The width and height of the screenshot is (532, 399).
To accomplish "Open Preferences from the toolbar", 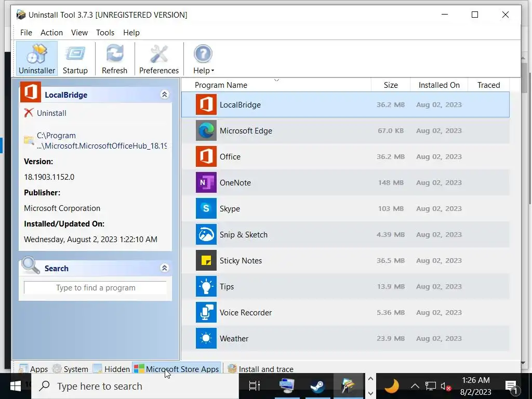I will [x=159, y=58].
